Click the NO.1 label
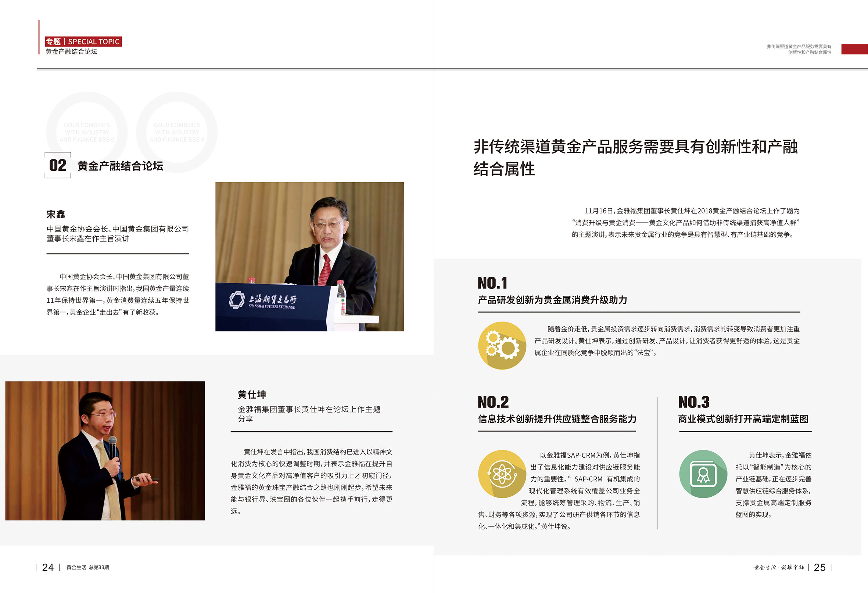The image size is (868, 593). click(x=493, y=283)
